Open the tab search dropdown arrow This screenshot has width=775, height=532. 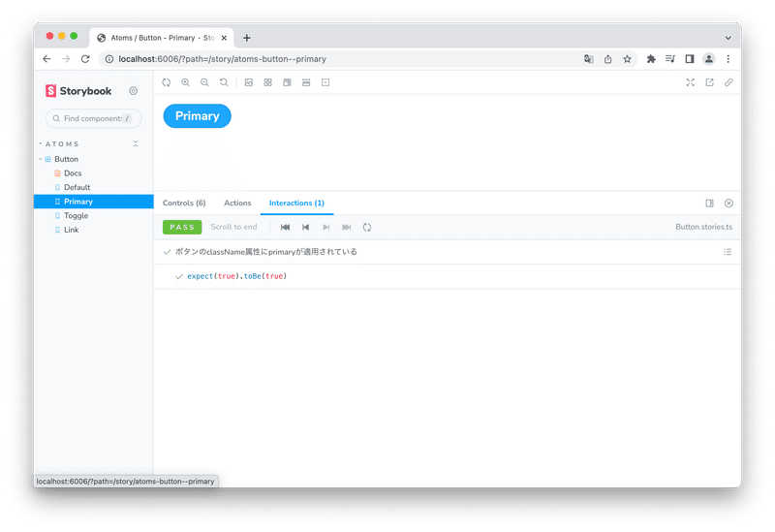pos(728,38)
